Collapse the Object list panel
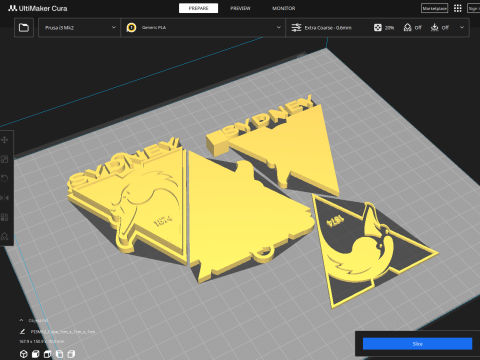 point(21,320)
